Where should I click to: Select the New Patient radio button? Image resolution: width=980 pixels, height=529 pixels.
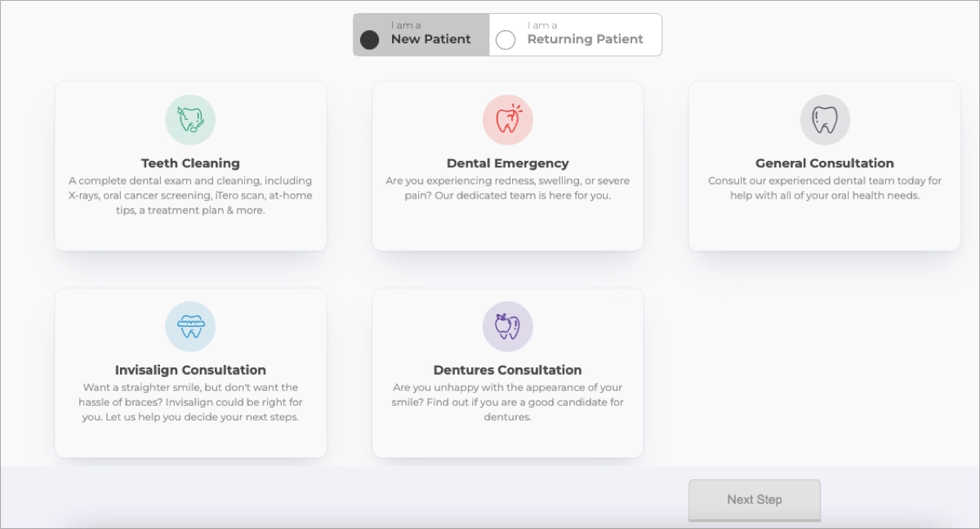pyautogui.click(x=370, y=38)
